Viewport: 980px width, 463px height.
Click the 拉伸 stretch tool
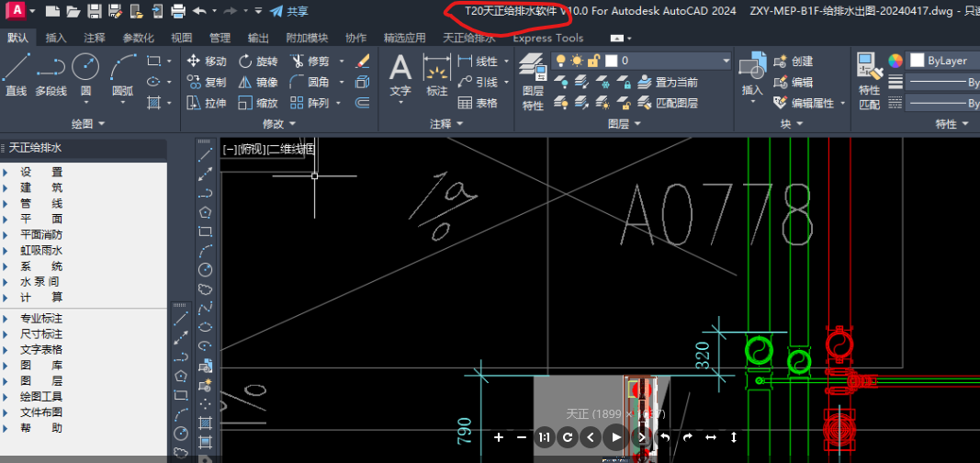[207, 103]
